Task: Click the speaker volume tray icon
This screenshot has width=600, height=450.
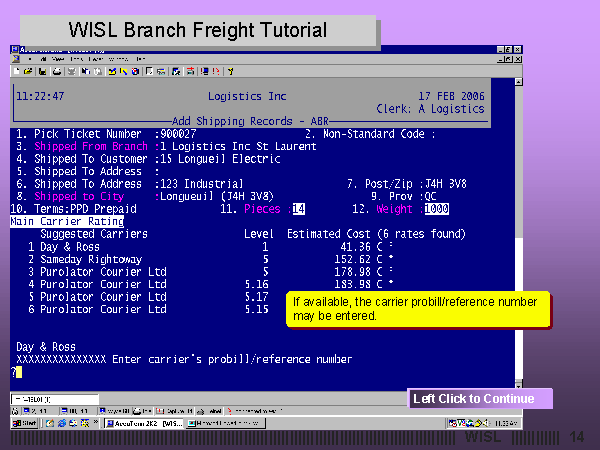Action: [486, 423]
